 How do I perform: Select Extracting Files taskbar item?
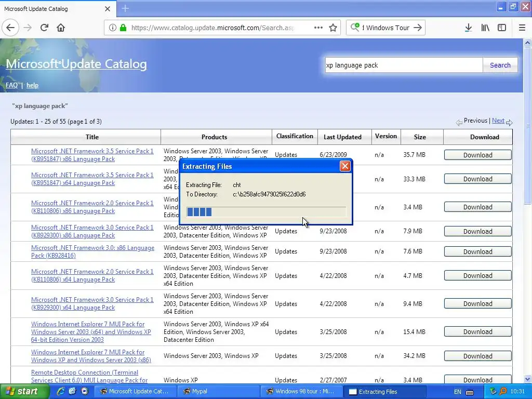384,392
